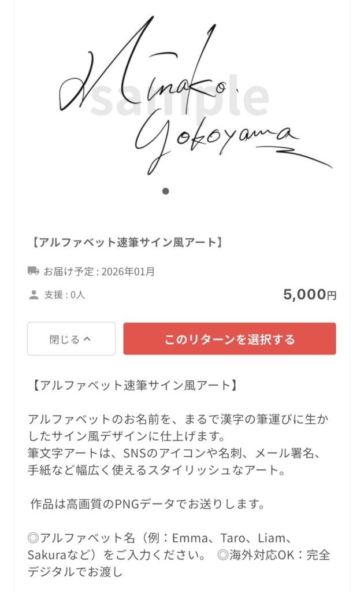
Task: Click the 高画質のPNGデータ delivery note
Action: [x=148, y=504]
